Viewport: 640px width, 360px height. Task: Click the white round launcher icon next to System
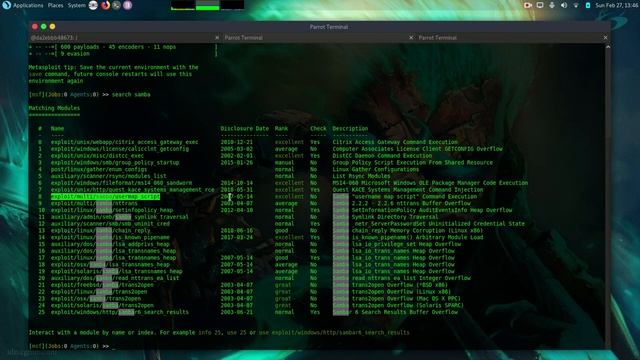(x=93, y=5)
